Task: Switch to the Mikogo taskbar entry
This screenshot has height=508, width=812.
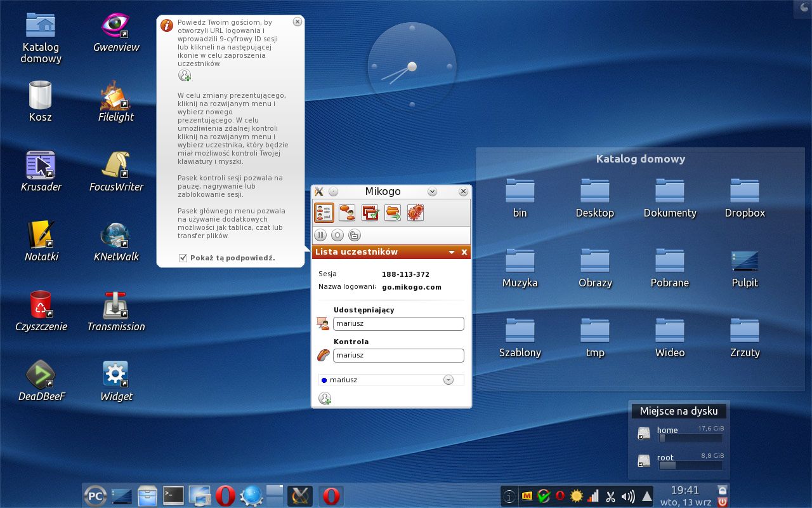Action: pos(300,495)
